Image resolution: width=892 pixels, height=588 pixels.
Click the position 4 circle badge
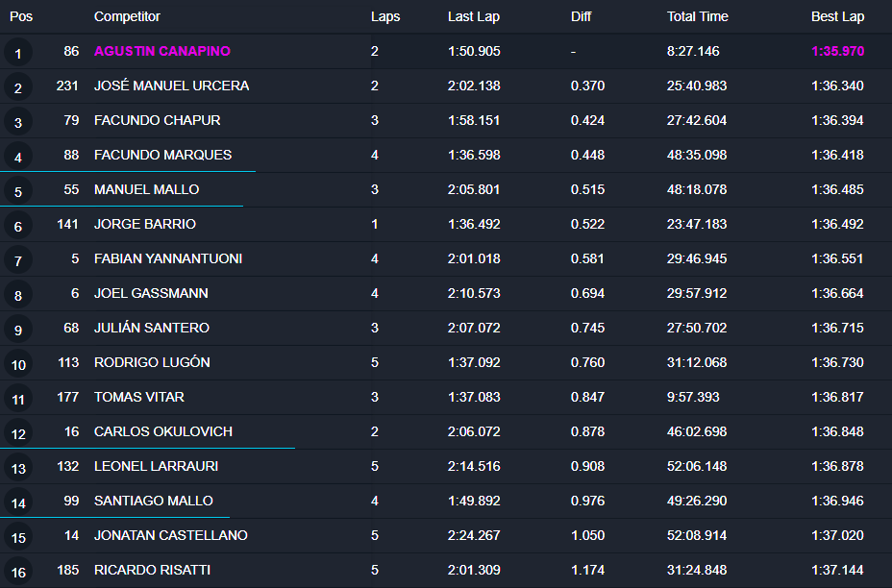pyautogui.click(x=18, y=157)
